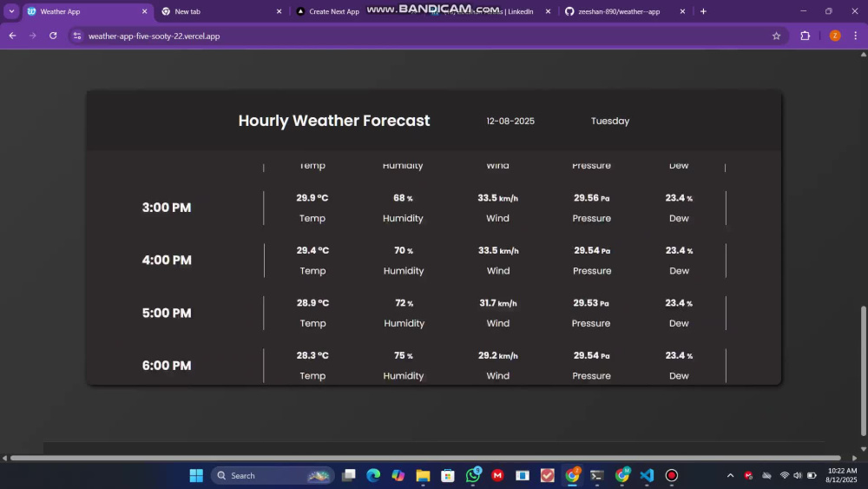The height and width of the screenshot is (489, 868).
Task: Open the Chrome profile avatar Z
Action: (835, 36)
